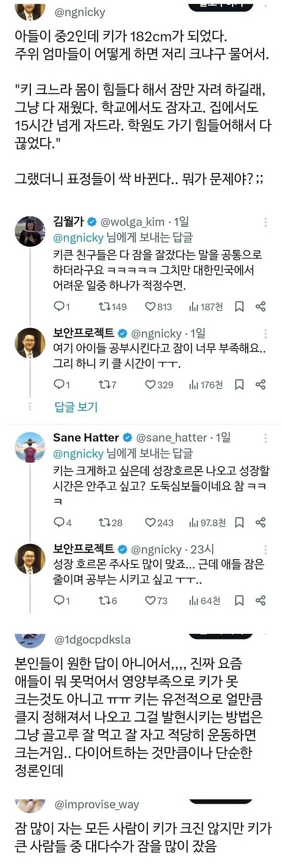Open the three-dot menu on 보안프로젝트's first reply
This screenshot has height=868, width=282.
coord(267,335)
